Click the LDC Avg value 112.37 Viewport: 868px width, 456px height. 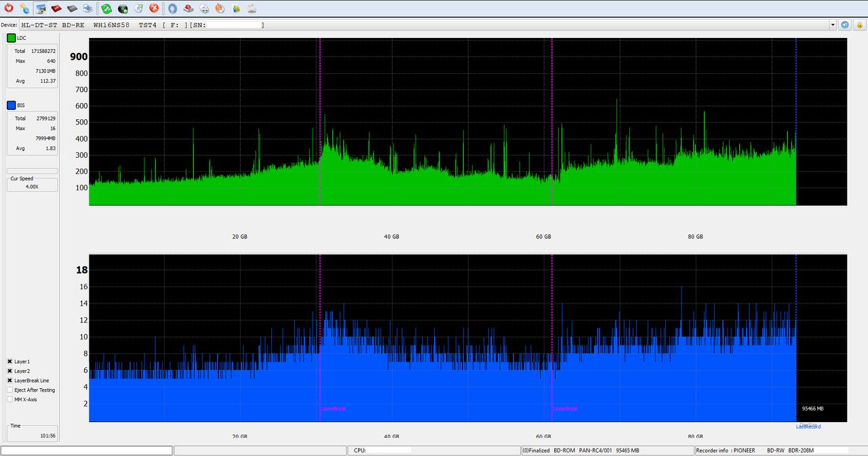coord(47,81)
